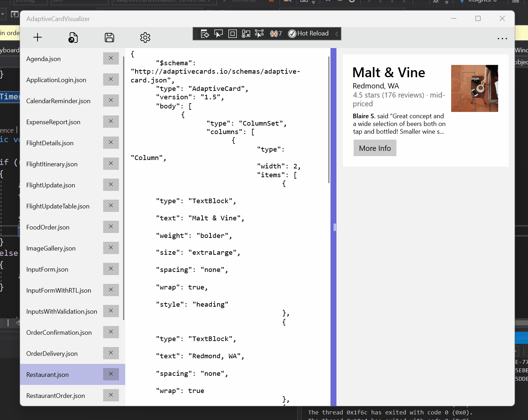Save the current card with the save icon

[x=109, y=38]
